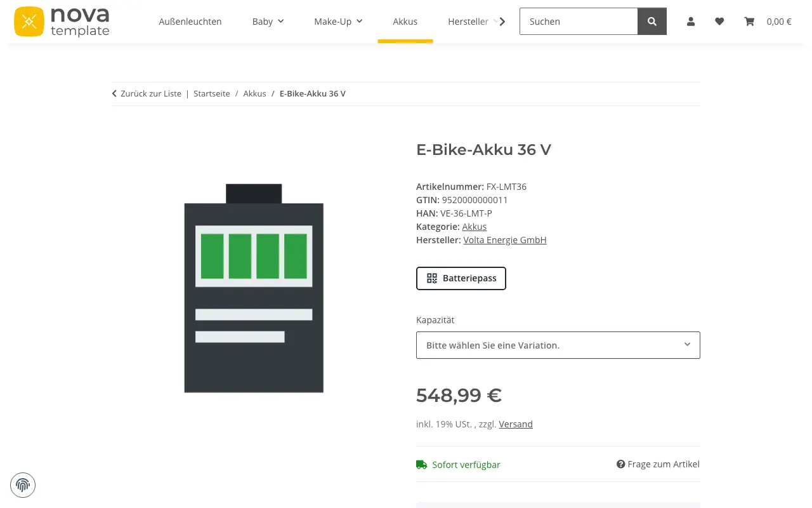Click the Sofort verfügbar availability text
Image resolution: width=812 pixels, height=508 pixels.
[466, 465]
